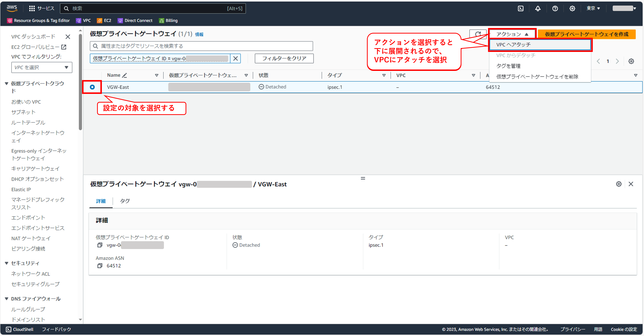Edit Name column with the pencil icon
Image resolution: width=644 pixels, height=336 pixels.
(x=125, y=75)
